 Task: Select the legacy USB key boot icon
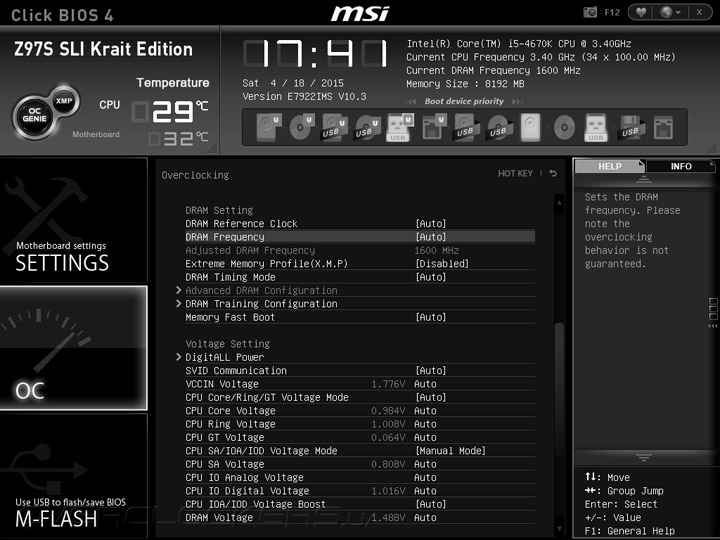(596, 127)
